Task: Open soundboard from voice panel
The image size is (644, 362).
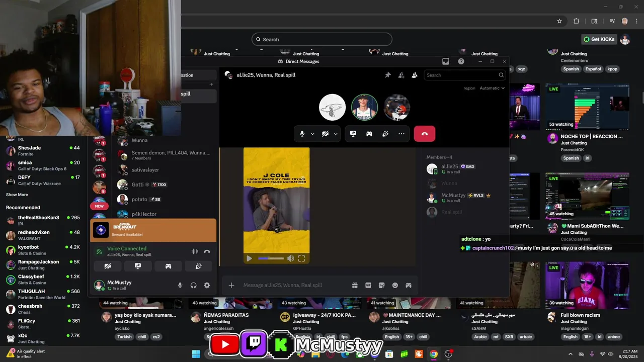Action: pyautogui.click(x=199, y=266)
